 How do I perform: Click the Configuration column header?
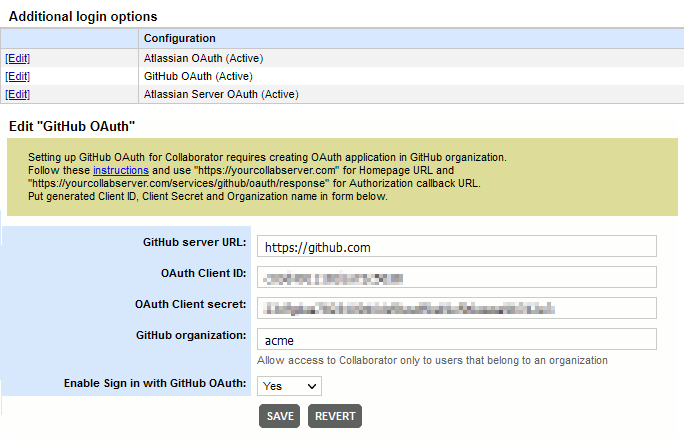pos(180,38)
